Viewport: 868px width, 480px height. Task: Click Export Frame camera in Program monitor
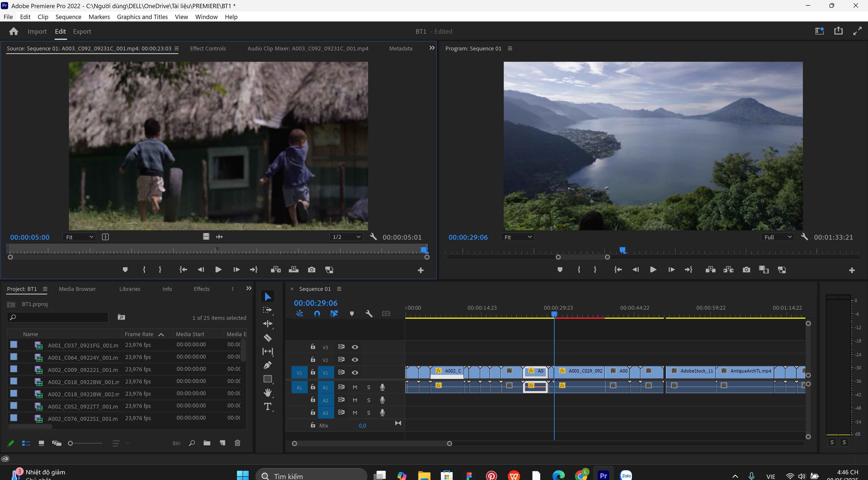(746, 270)
